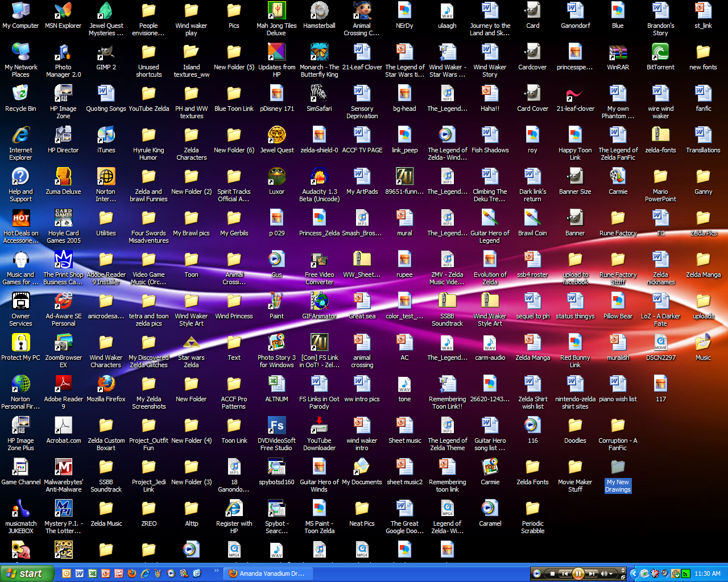Skip to next track in media toolbar
Screen dimensions: 728x582
tap(591, 573)
